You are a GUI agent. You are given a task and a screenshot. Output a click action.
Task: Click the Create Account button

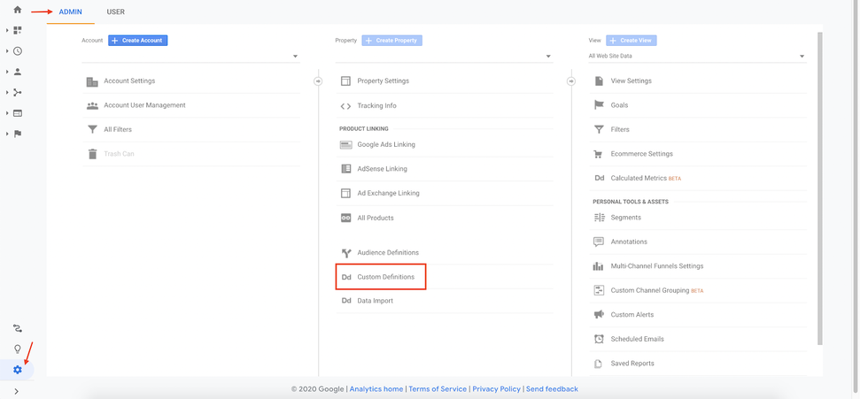pyautogui.click(x=137, y=41)
